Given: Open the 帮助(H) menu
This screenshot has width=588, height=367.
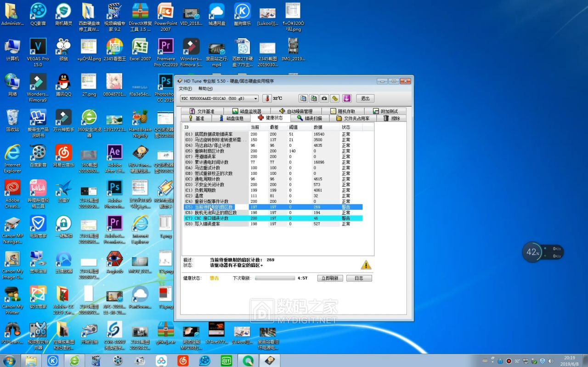Looking at the screenshot, I should (205, 88).
